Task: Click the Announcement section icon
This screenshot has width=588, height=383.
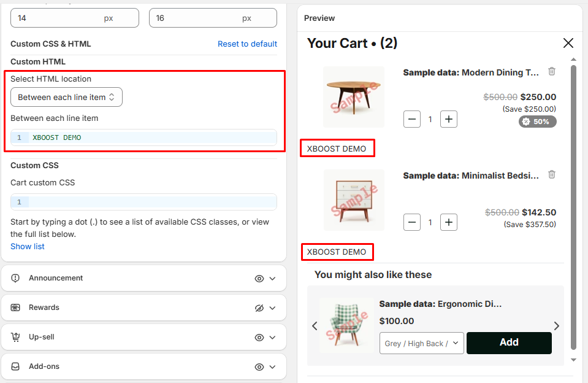Action: point(16,278)
